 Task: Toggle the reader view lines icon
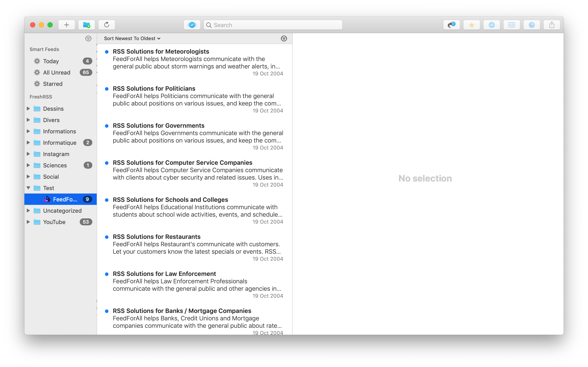tap(512, 25)
